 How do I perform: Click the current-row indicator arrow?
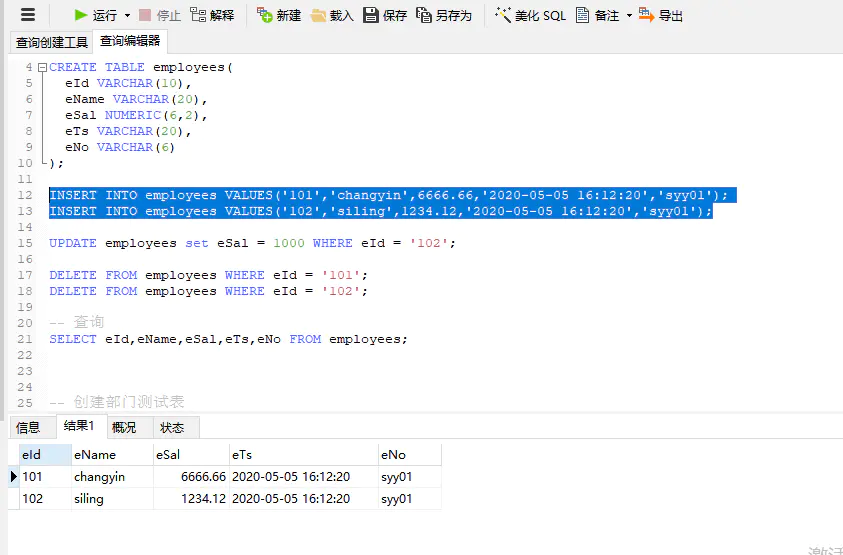(x=13, y=476)
